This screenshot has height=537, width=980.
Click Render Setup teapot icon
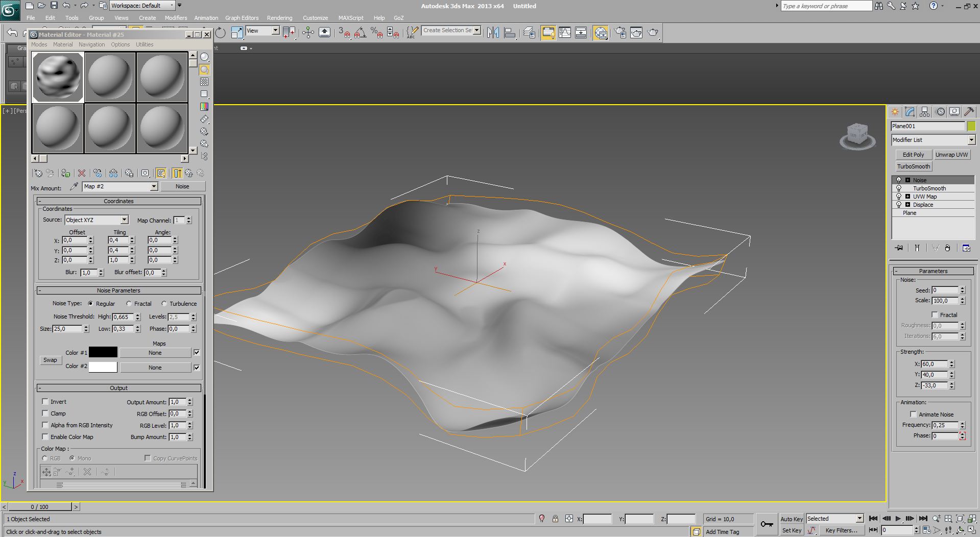[x=620, y=33]
